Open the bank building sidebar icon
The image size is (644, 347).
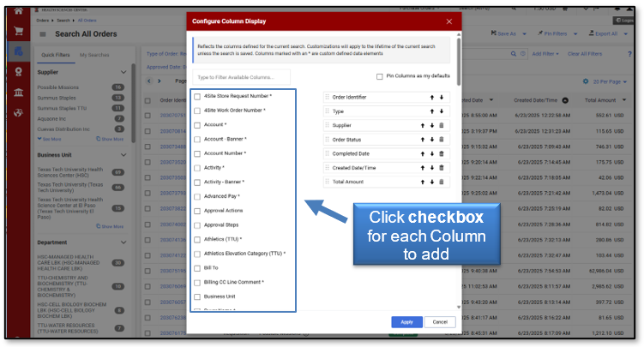point(19,93)
